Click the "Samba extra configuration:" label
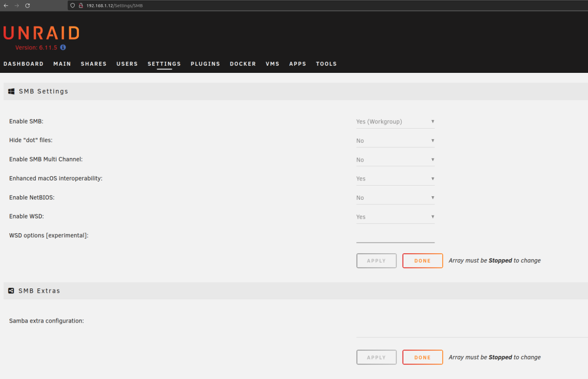The image size is (588, 379). tap(46, 321)
